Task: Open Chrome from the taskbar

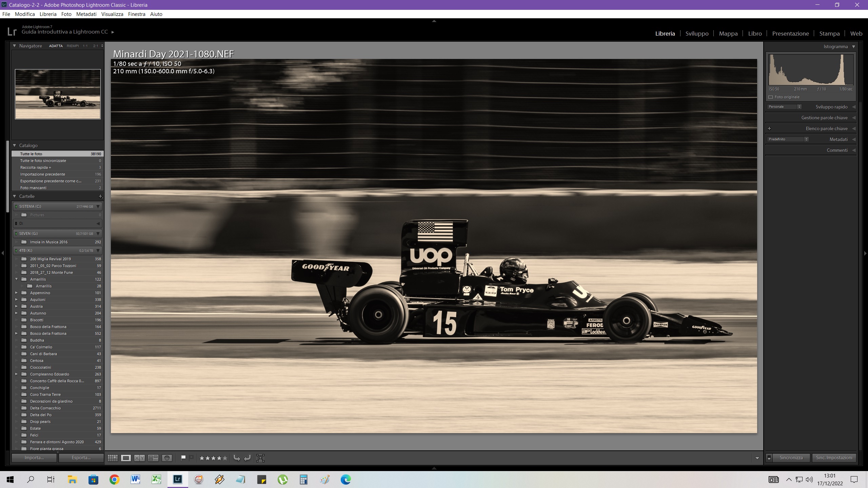Action: (x=114, y=480)
